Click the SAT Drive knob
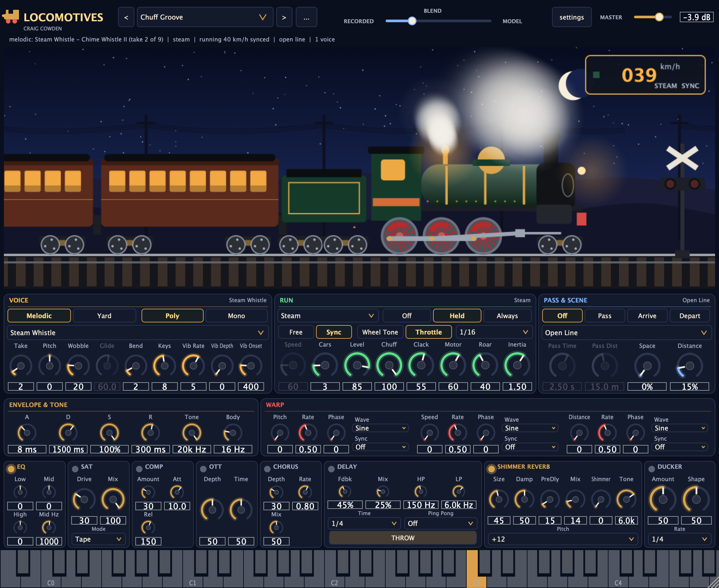 84,499
